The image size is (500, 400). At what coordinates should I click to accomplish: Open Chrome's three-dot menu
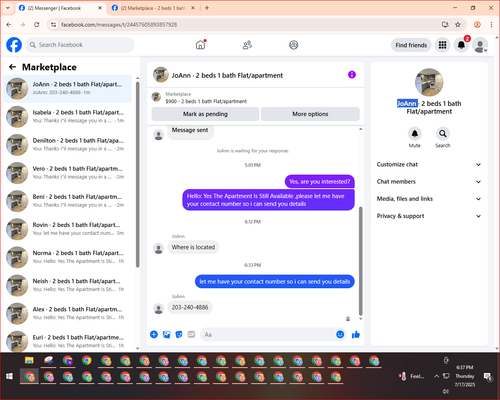coord(491,24)
